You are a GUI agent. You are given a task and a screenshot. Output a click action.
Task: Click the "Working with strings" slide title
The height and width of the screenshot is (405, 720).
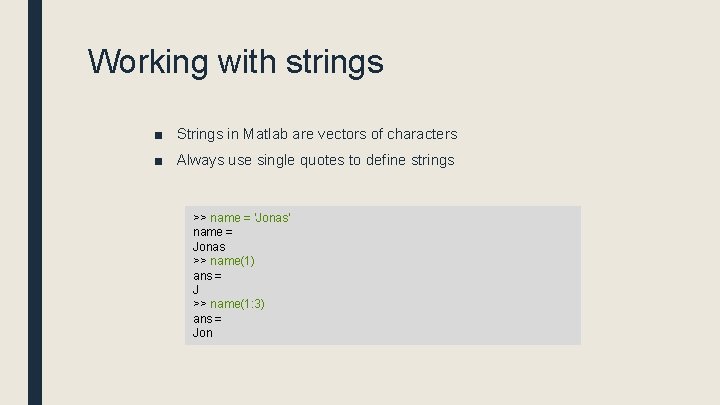tap(235, 62)
